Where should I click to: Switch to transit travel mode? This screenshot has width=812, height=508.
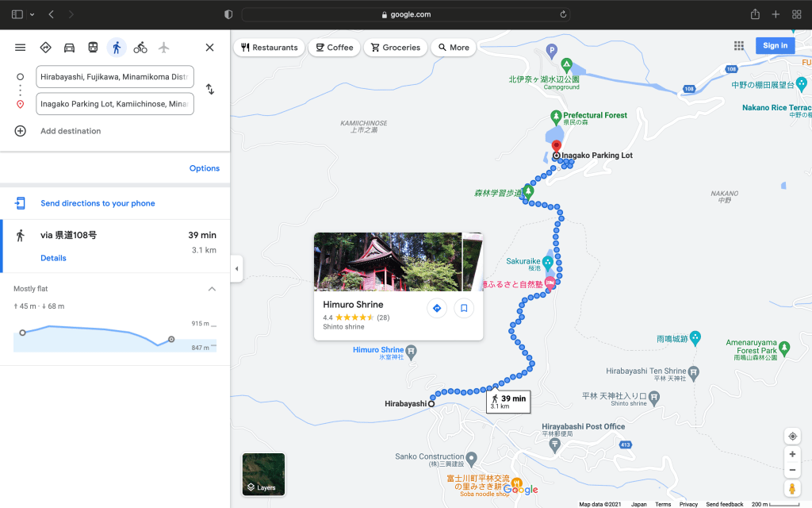tap(93, 48)
